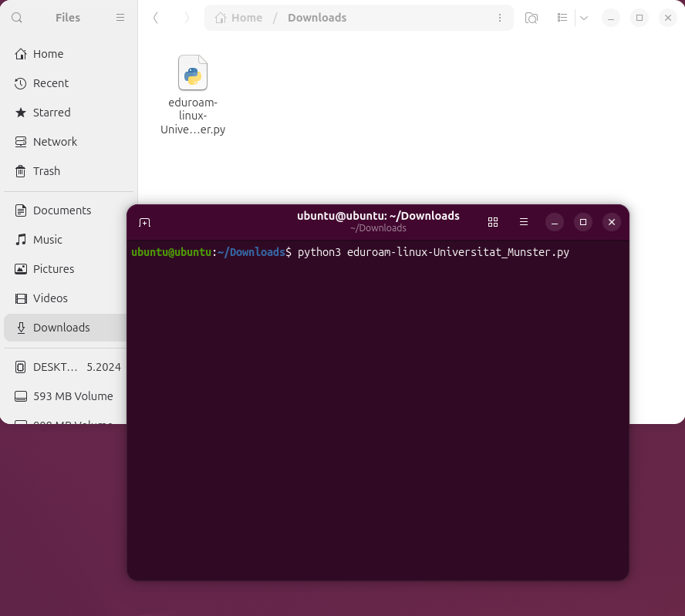This screenshot has height=616, width=685.
Task: Open the Files sidebar hamburger menu
Action: [x=120, y=18]
